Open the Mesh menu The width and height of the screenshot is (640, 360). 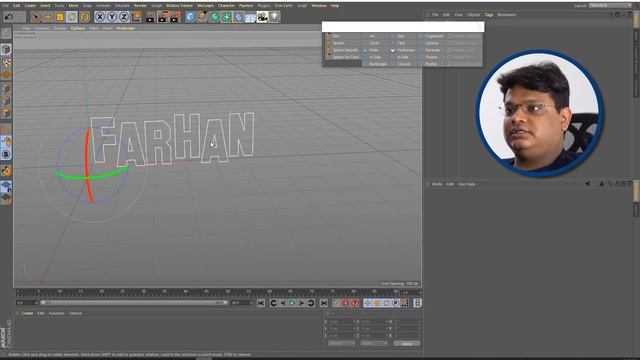point(73,6)
